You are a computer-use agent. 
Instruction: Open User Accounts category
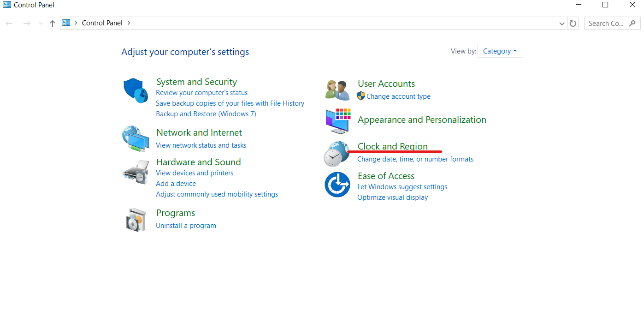(386, 84)
